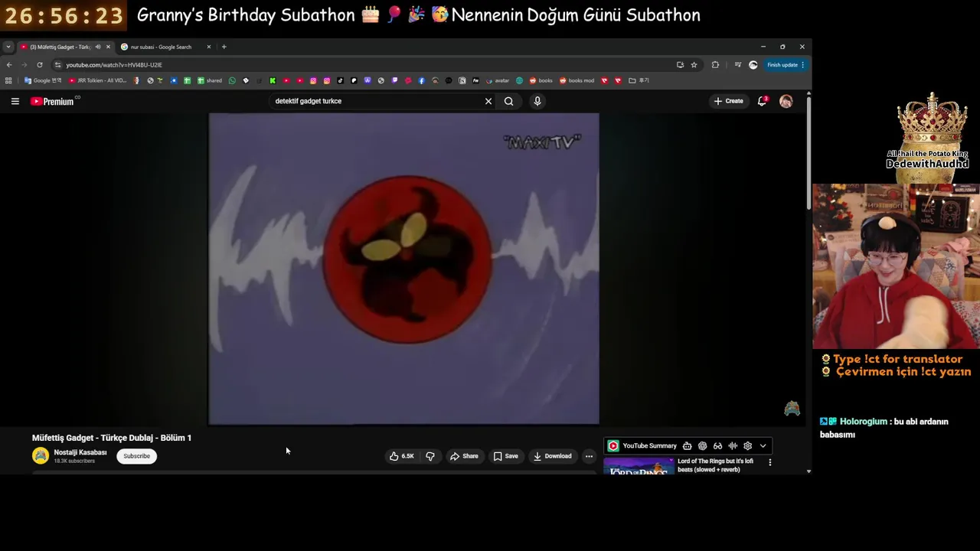Save the video to a playlist

coord(505,456)
